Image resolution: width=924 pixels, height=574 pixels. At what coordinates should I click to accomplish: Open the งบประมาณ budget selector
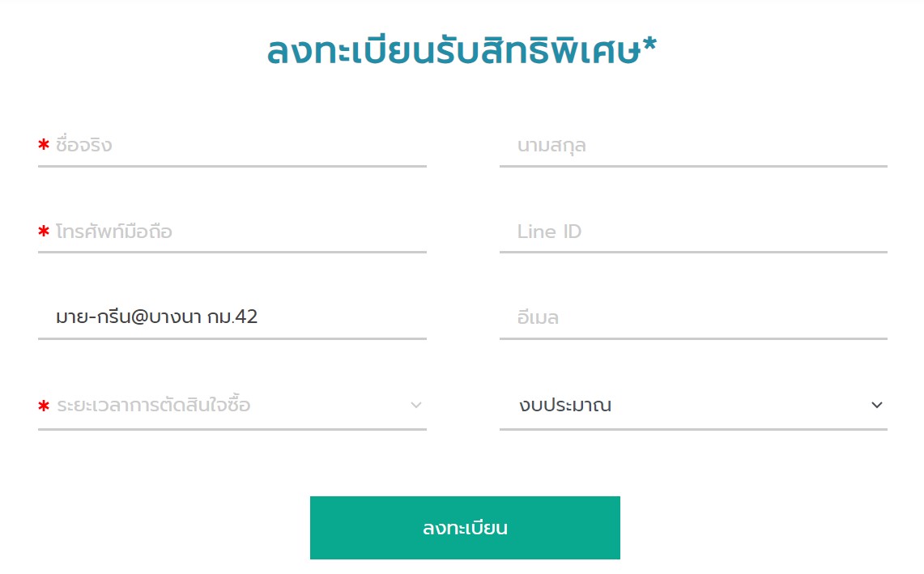pyautogui.click(x=693, y=406)
